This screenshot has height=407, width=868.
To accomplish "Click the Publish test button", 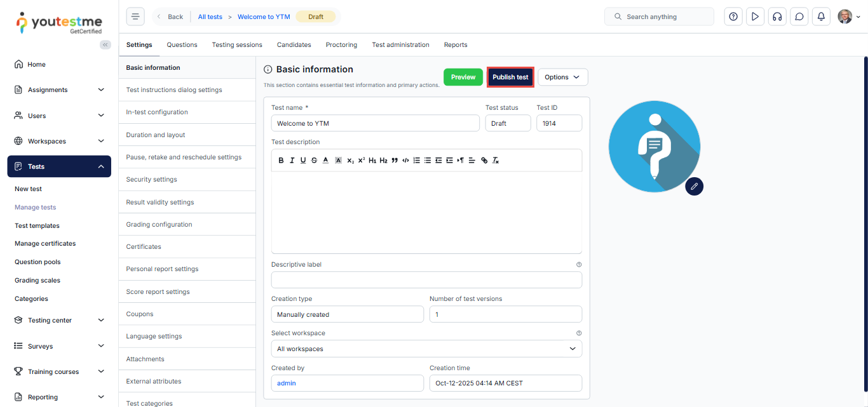I will 510,77.
